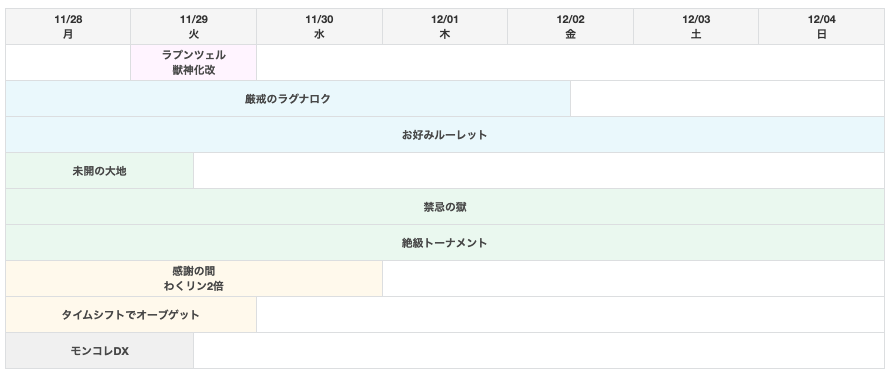Open the お好みルーレット event bar
Screen dimensions: 890x378
pyautogui.click(x=445, y=135)
